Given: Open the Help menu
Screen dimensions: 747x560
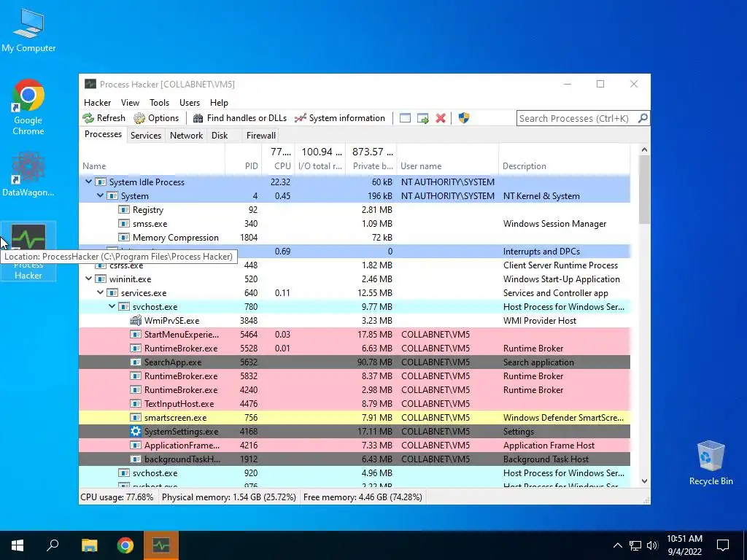Looking at the screenshot, I should [x=219, y=103].
